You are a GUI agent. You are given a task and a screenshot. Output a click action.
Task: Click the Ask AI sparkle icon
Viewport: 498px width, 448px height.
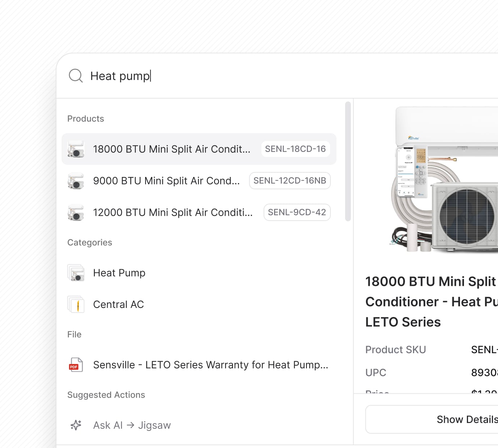click(x=76, y=425)
